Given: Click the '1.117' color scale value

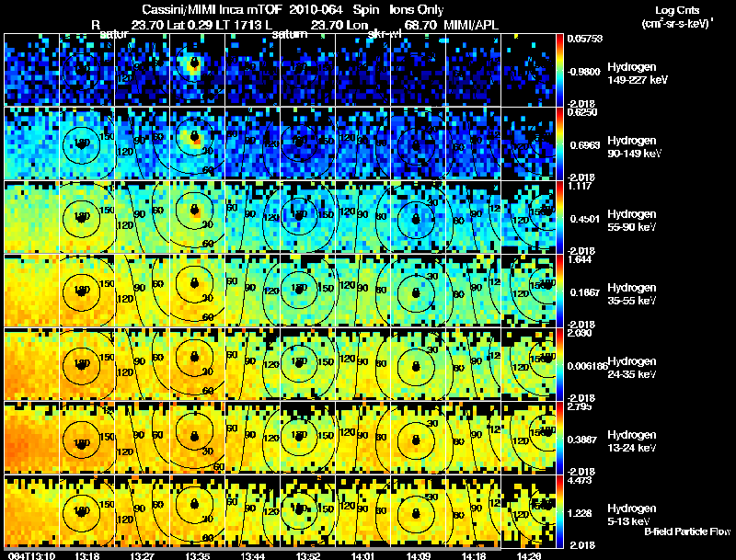Looking at the screenshot, I should pos(580,186).
